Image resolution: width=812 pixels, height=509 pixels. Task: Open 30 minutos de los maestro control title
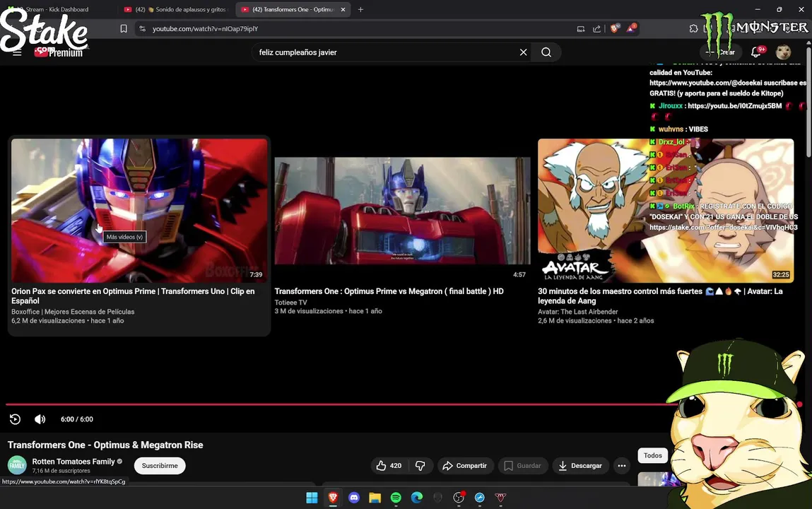(x=660, y=296)
